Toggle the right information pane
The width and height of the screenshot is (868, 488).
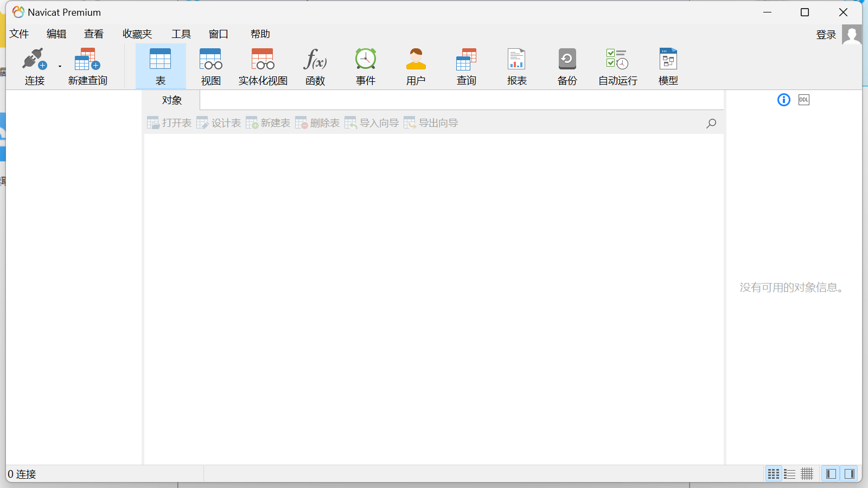849,474
